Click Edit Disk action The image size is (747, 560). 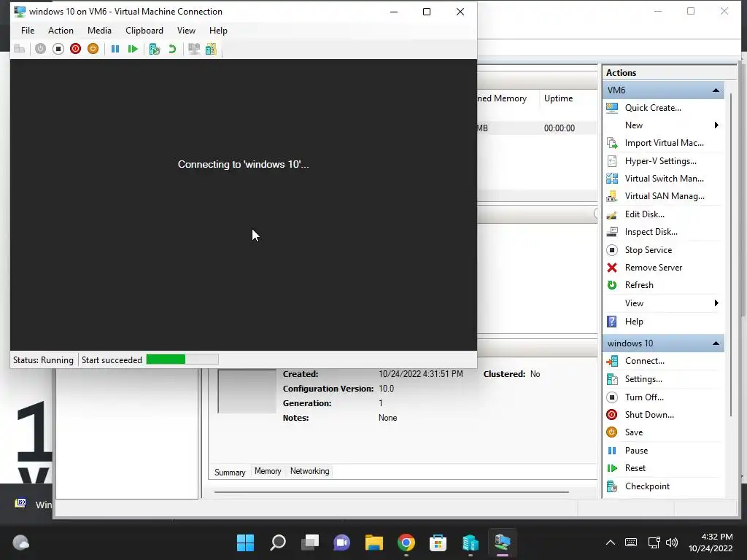point(645,214)
